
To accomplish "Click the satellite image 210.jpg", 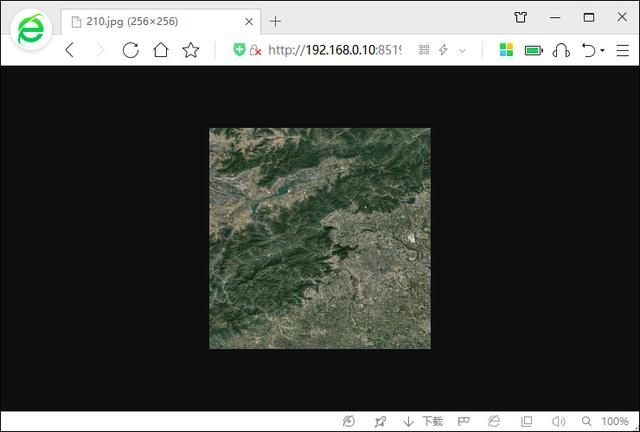I will coord(320,238).
